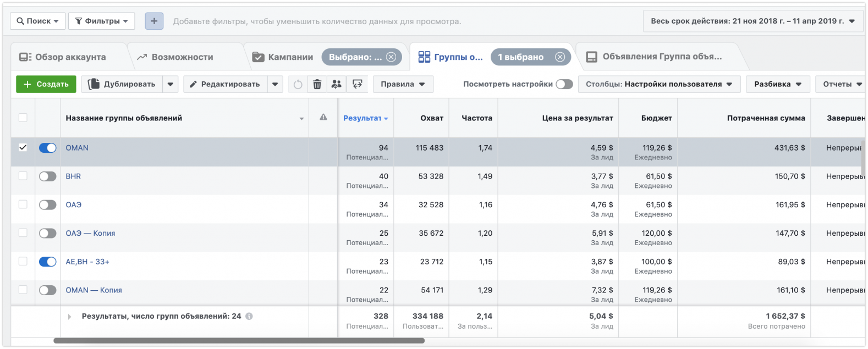Open the date range dropdown
Screen dimensions: 868x349
tap(753, 21)
